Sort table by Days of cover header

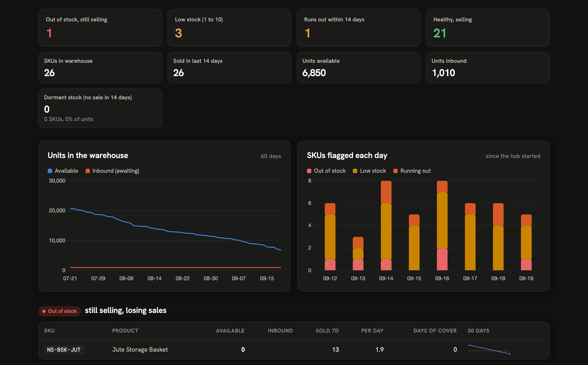click(x=435, y=331)
